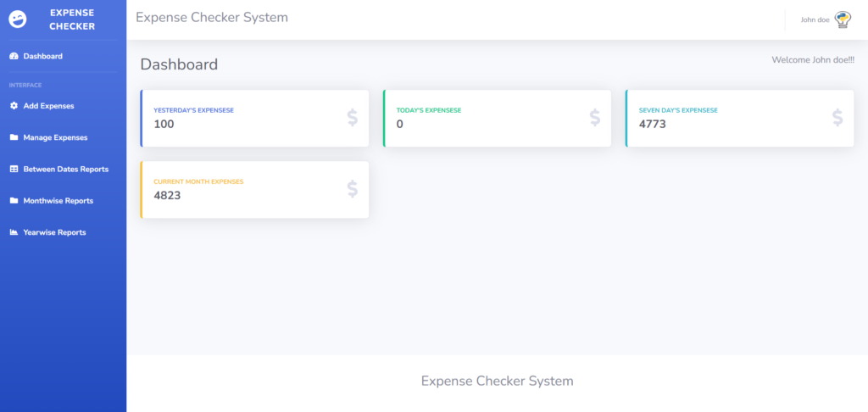Open the Dashboard menu item

[43, 57]
